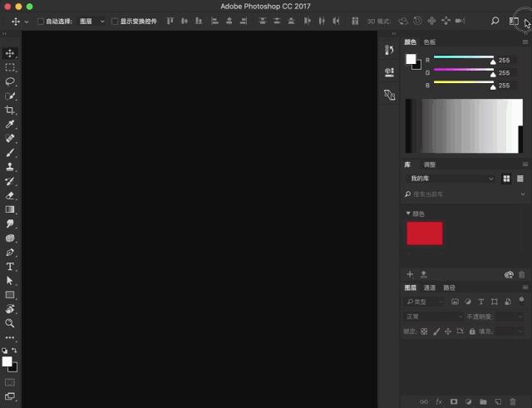This screenshot has height=408, width=532.
Task: Select the Brush tool
Action: click(x=10, y=153)
